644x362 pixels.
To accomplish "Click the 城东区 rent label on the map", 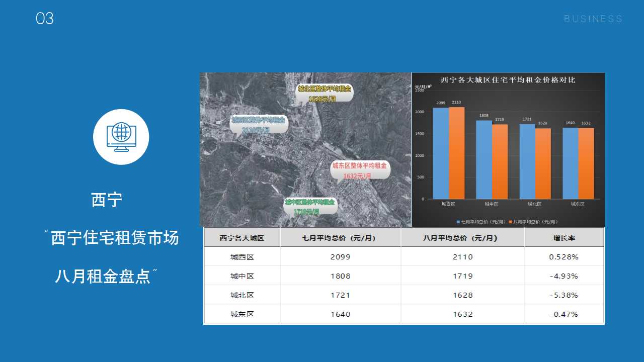I will [359, 170].
